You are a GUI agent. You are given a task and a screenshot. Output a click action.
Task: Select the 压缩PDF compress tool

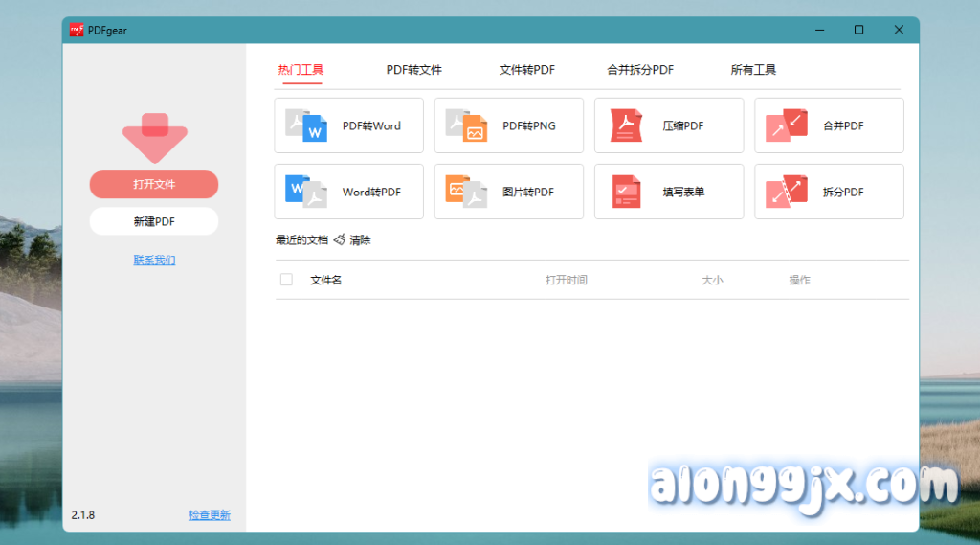pyautogui.click(x=668, y=125)
